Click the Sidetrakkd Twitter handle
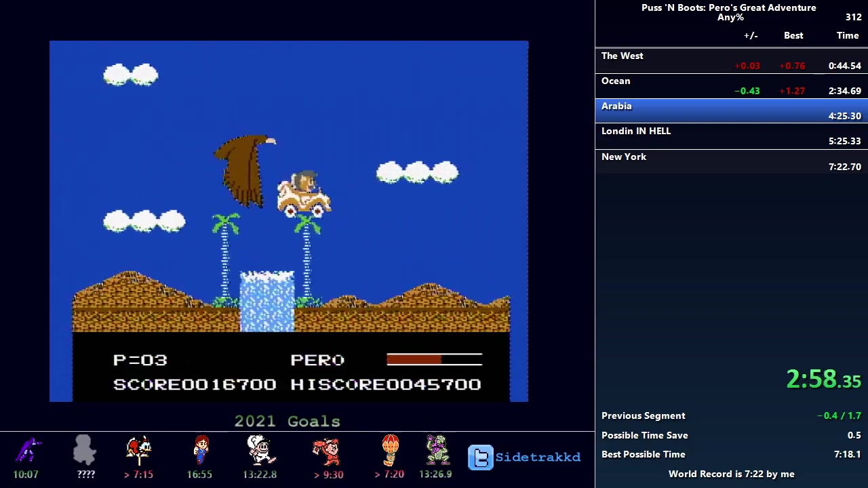 [538, 457]
